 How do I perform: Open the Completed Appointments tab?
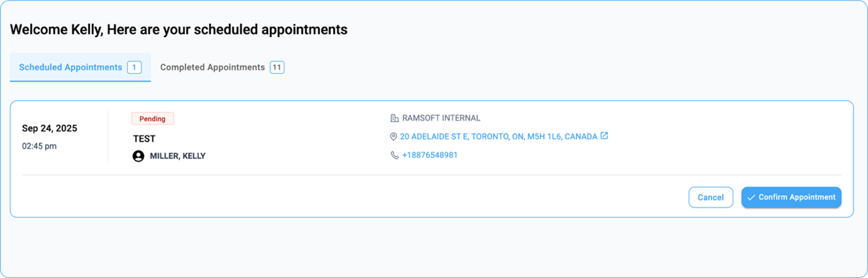(212, 67)
